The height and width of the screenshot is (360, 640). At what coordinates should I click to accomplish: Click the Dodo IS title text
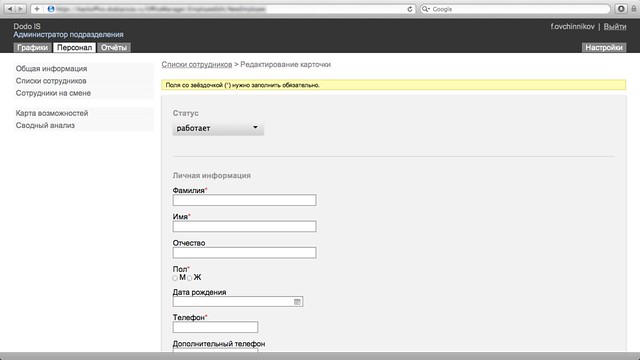pos(27,27)
